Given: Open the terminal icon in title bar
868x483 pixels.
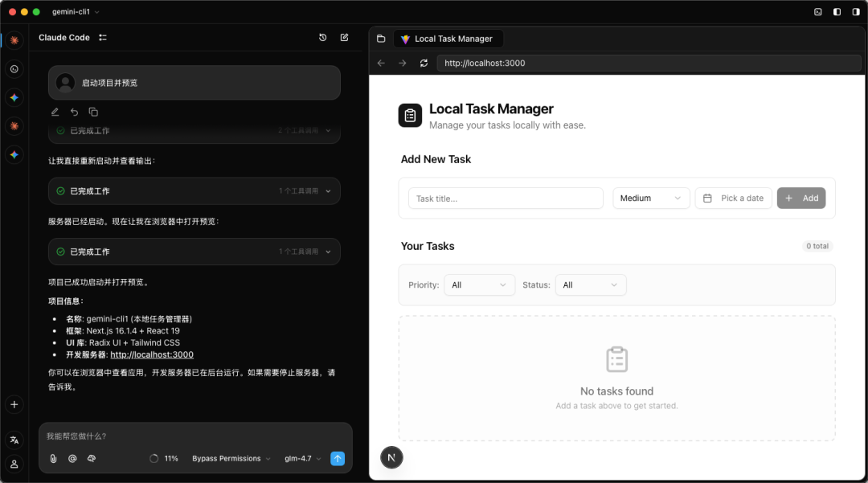Looking at the screenshot, I should [x=817, y=12].
